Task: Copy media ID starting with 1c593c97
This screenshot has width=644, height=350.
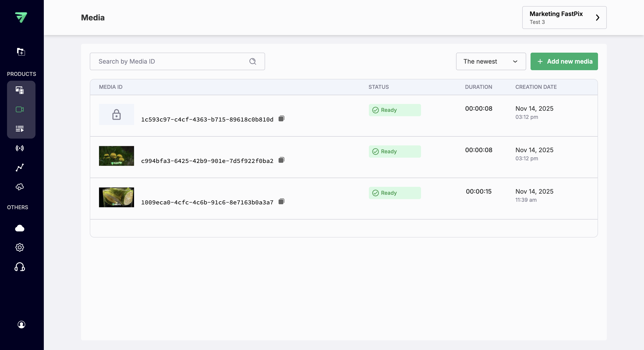Action: pos(281,118)
